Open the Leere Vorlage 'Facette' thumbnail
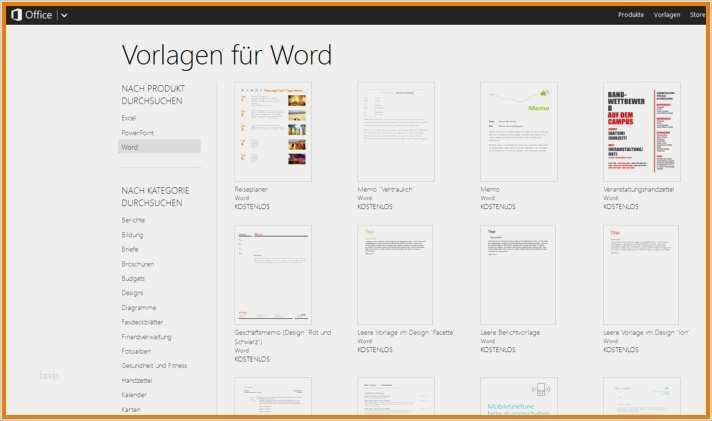The height and width of the screenshot is (421, 712). pyautogui.click(x=395, y=275)
